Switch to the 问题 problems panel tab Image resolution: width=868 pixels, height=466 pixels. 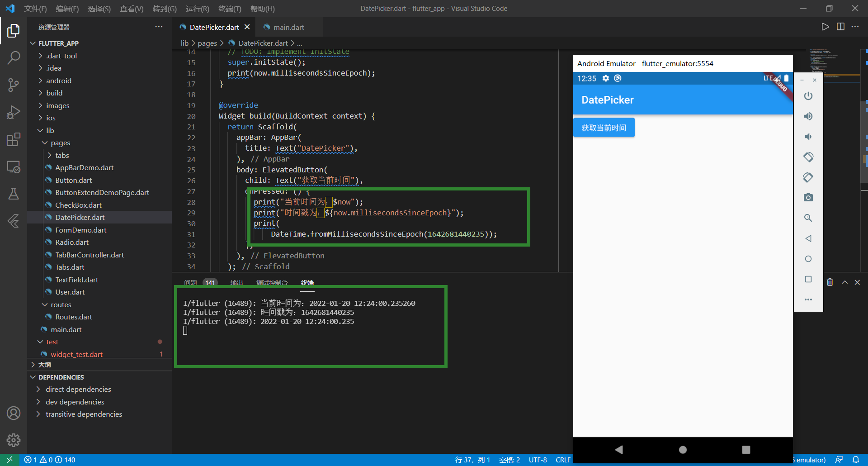tap(190, 282)
